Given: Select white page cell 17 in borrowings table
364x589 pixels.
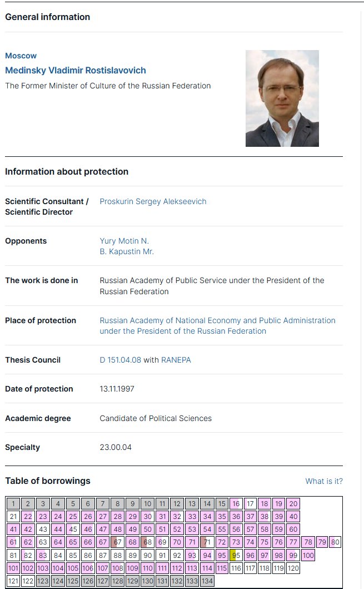Looking at the screenshot, I should [250, 504].
